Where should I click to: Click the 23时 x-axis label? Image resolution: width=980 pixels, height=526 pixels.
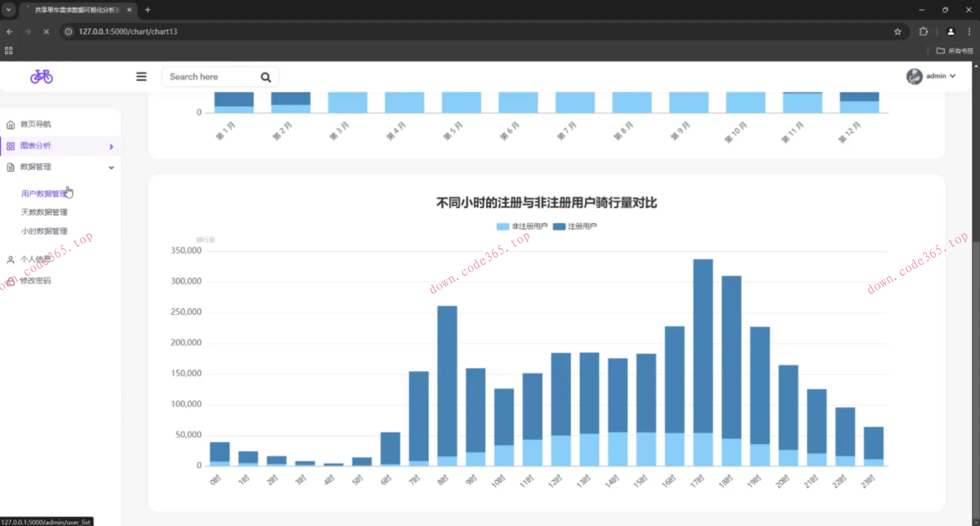pyautogui.click(x=868, y=481)
